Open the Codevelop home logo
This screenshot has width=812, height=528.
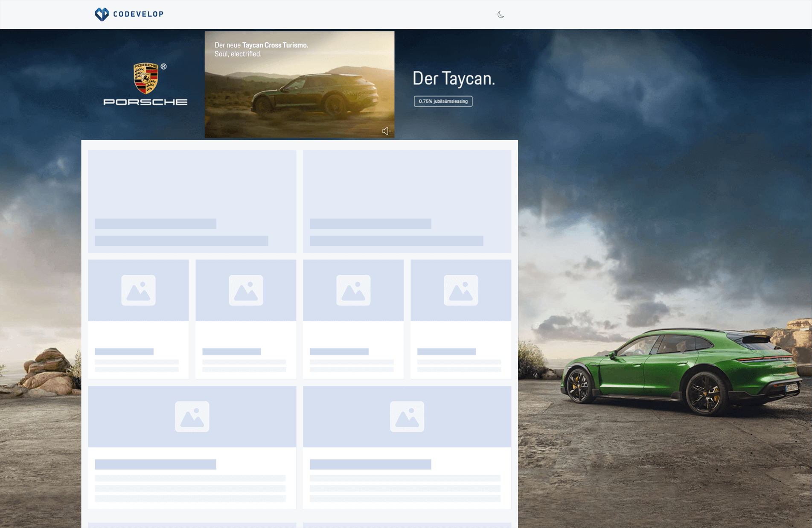pos(129,14)
